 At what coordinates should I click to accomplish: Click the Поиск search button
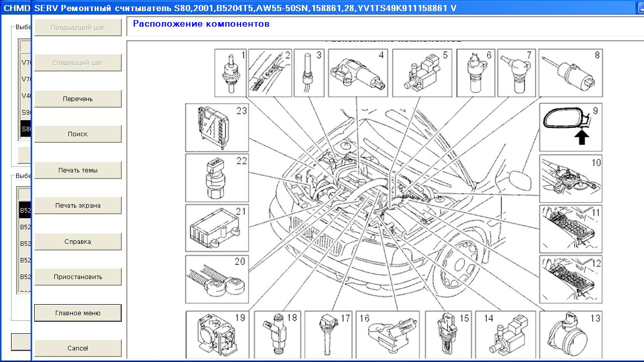[78, 134]
